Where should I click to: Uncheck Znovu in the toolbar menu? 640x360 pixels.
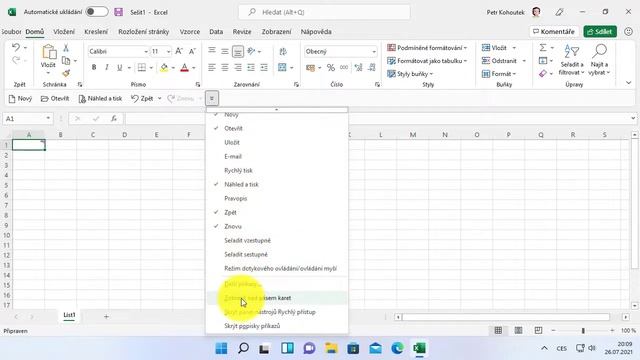coord(277,227)
